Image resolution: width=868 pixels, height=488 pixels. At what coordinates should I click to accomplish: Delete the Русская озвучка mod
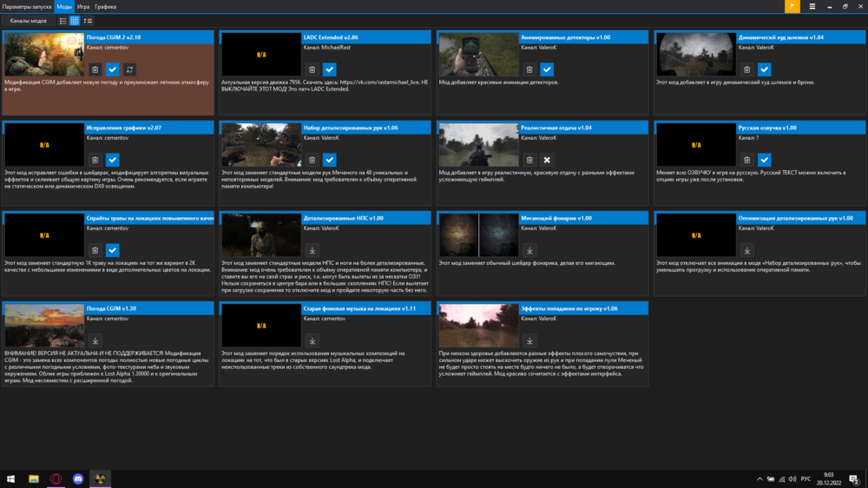pos(746,160)
